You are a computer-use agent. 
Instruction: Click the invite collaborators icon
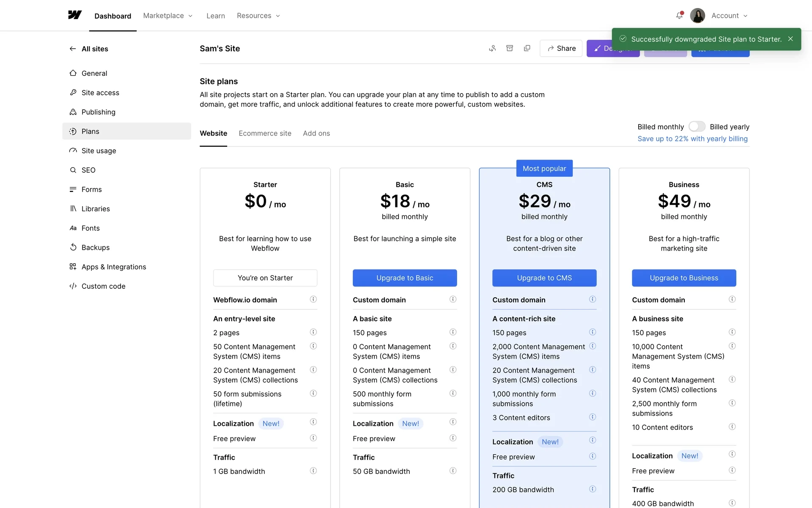coord(492,48)
